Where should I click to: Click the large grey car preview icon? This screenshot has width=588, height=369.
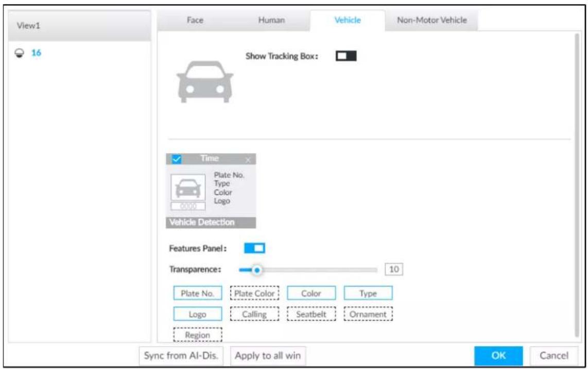click(x=205, y=81)
